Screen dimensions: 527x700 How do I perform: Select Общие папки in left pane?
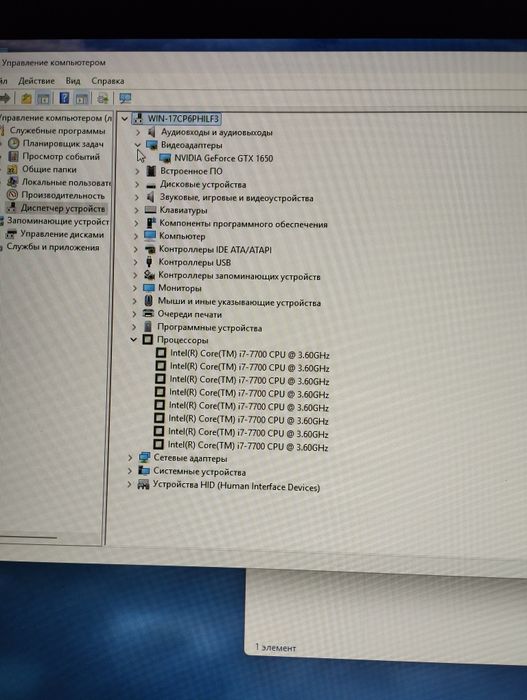[49, 170]
